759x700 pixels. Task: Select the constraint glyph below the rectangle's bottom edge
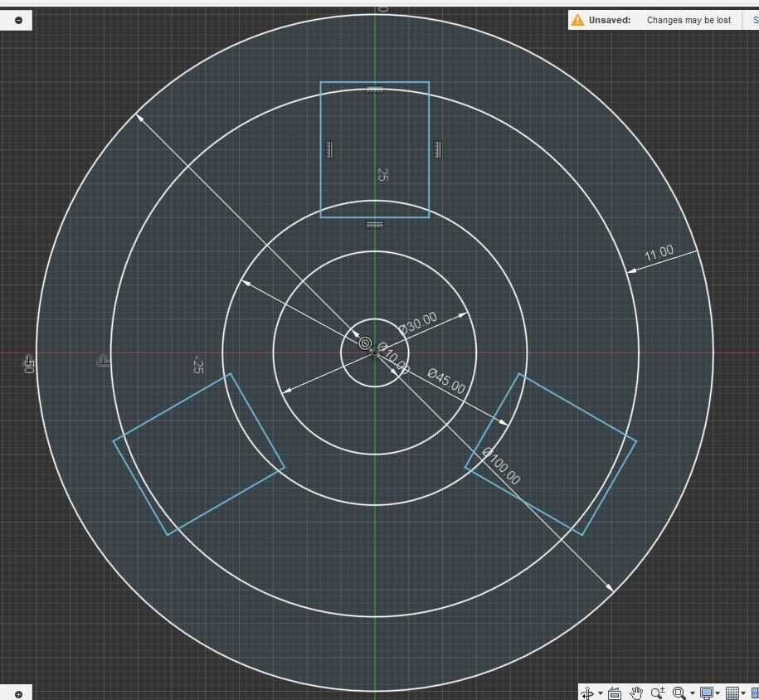coord(375,225)
